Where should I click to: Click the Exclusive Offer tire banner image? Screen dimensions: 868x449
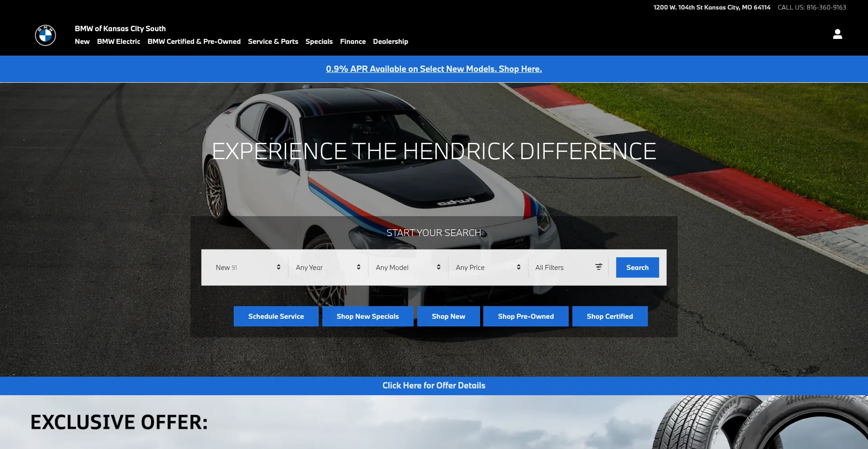(x=434, y=422)
